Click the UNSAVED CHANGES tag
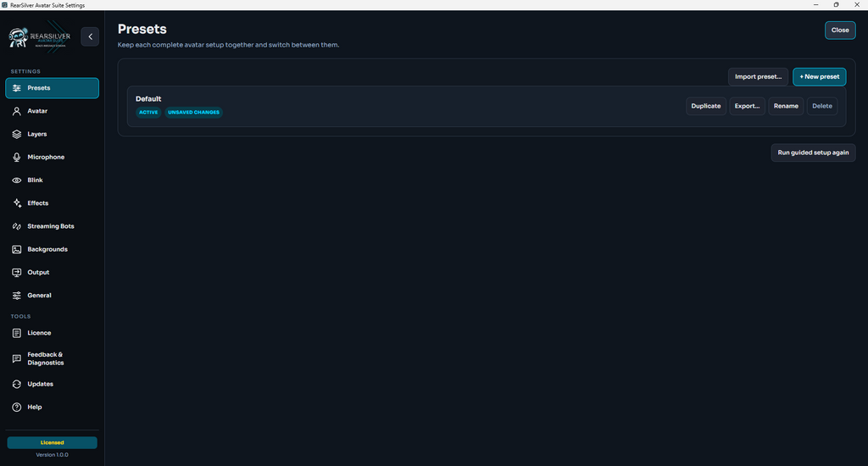The height and width of the screenshot is (466, 868). click(x=194, y=113)
